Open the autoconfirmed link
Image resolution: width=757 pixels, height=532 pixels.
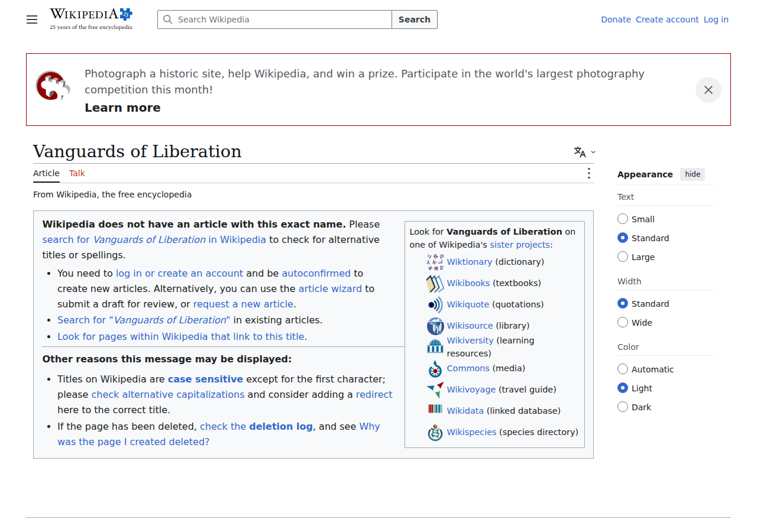316,273
